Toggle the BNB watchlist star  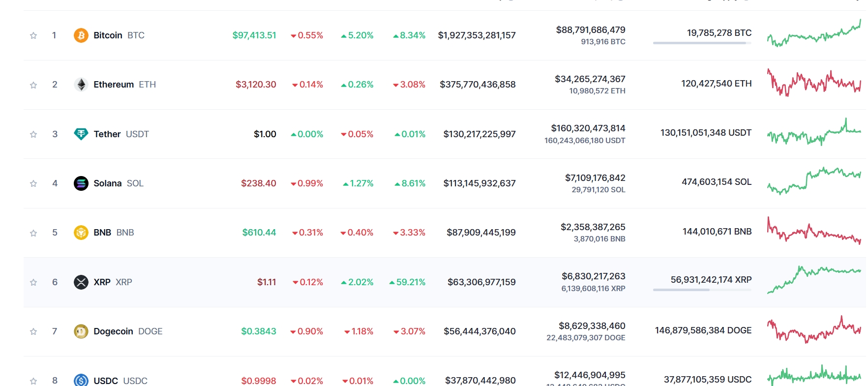(x=33, y=233)
